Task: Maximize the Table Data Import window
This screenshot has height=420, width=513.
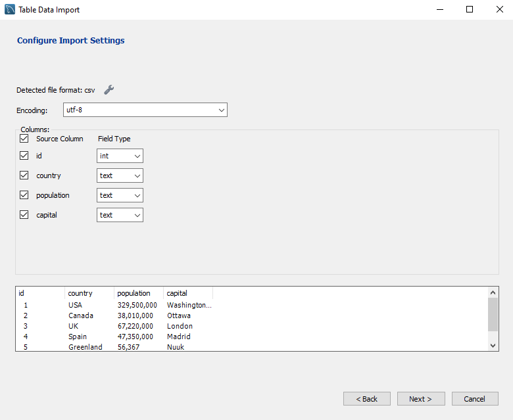Action: point(470,9)
